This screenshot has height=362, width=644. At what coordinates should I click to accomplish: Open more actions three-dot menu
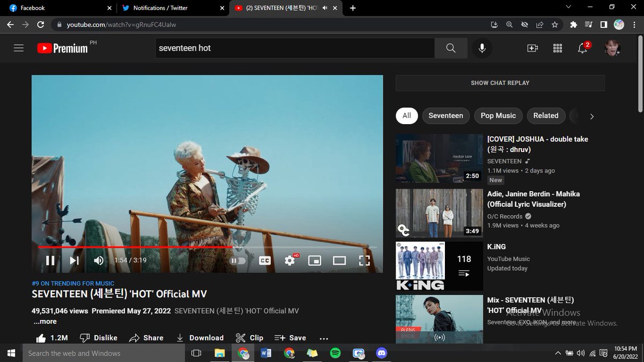pyautogui.click(x=324, y=338)
